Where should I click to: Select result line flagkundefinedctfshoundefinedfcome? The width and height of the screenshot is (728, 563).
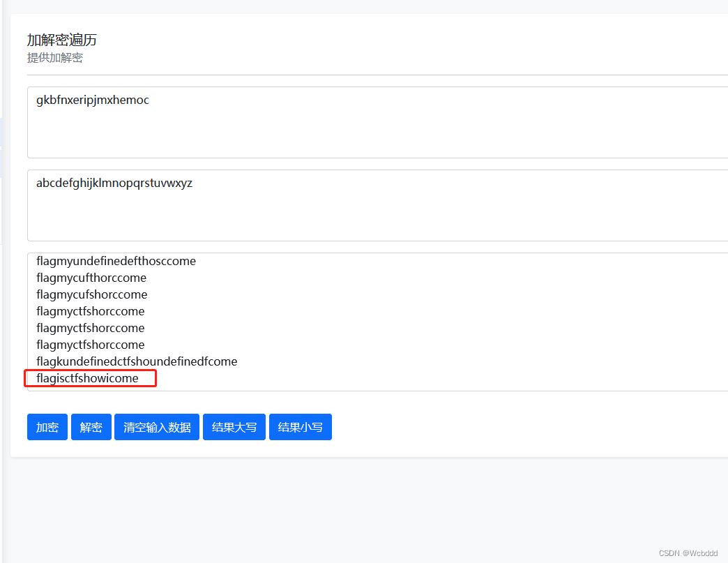click(137, 361)
